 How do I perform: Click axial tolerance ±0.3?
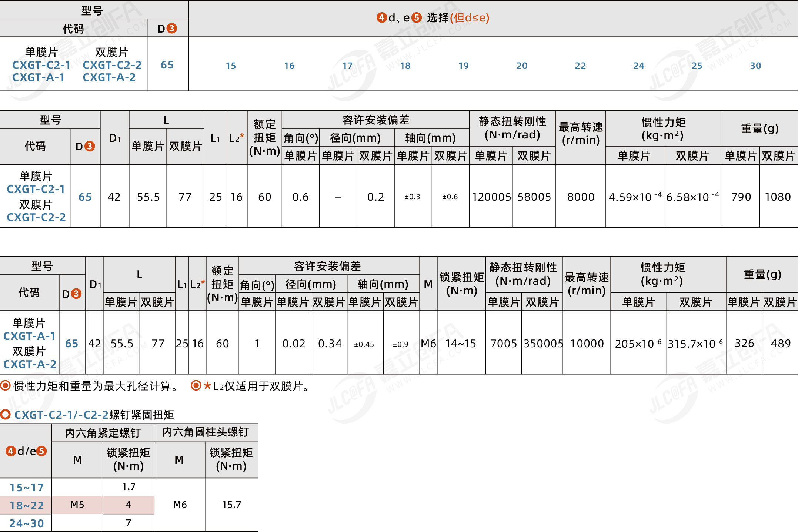pos(413,197)
